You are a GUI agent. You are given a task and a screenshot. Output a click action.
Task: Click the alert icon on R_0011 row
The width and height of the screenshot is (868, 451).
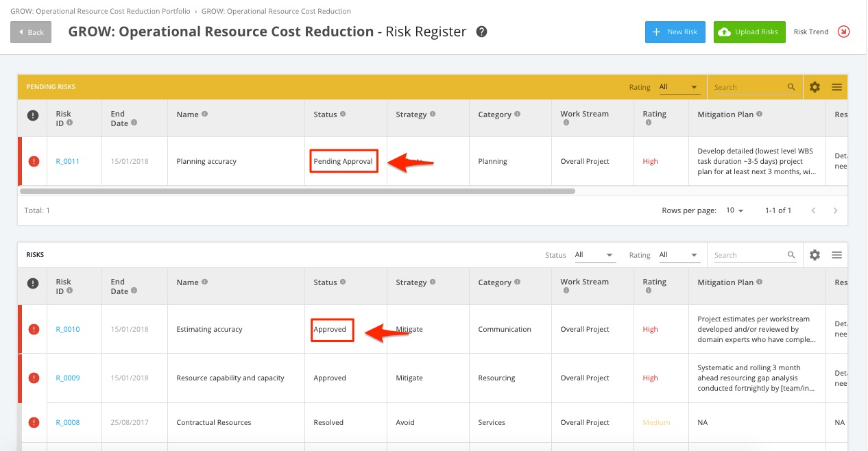pyautogui.click(x=34, y=162)
